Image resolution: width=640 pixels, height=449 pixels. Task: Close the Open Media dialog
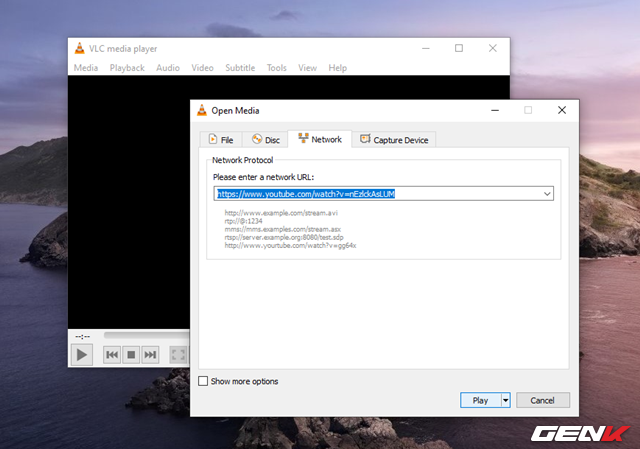562,110
